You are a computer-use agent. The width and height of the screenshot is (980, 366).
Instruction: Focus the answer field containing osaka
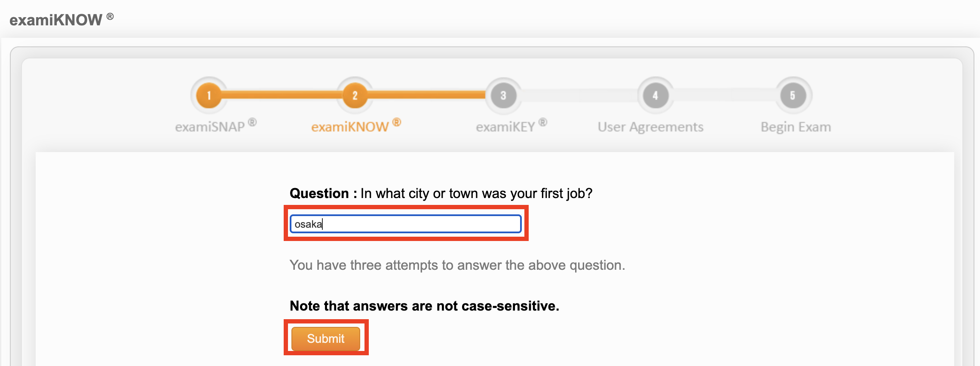coord(405,224)
